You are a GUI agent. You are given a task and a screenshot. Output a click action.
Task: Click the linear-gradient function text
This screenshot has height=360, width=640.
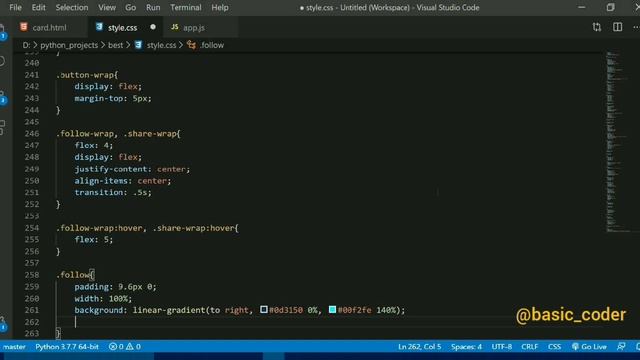(x=169, y=310)
